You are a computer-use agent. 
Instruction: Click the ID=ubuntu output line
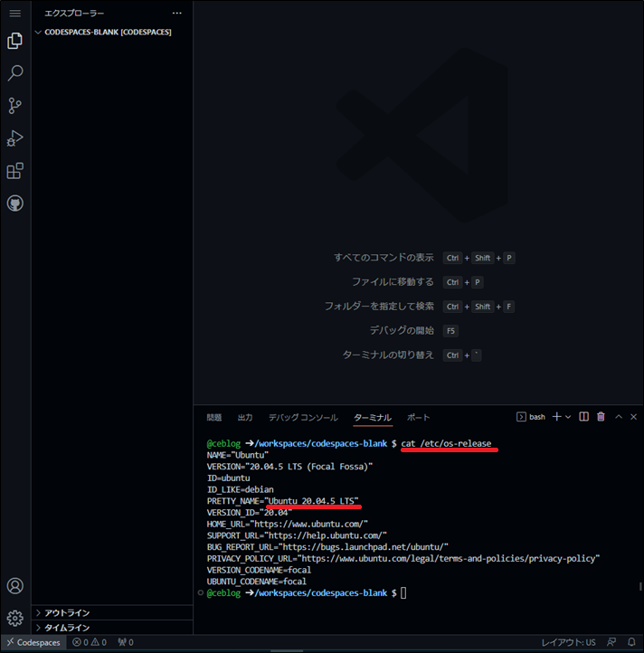pyautogui.click(x=228, y=478)
